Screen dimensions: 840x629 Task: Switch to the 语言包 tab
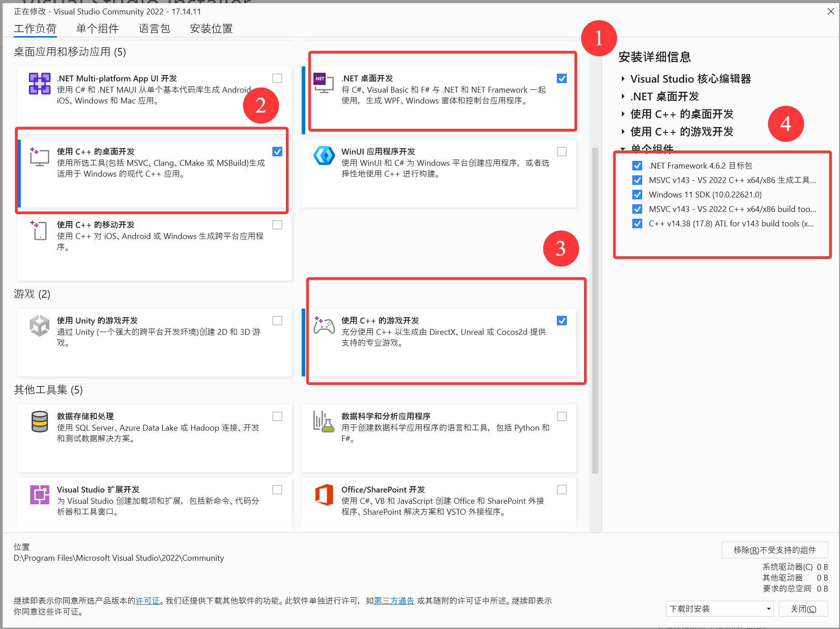(x=154, y=29)
